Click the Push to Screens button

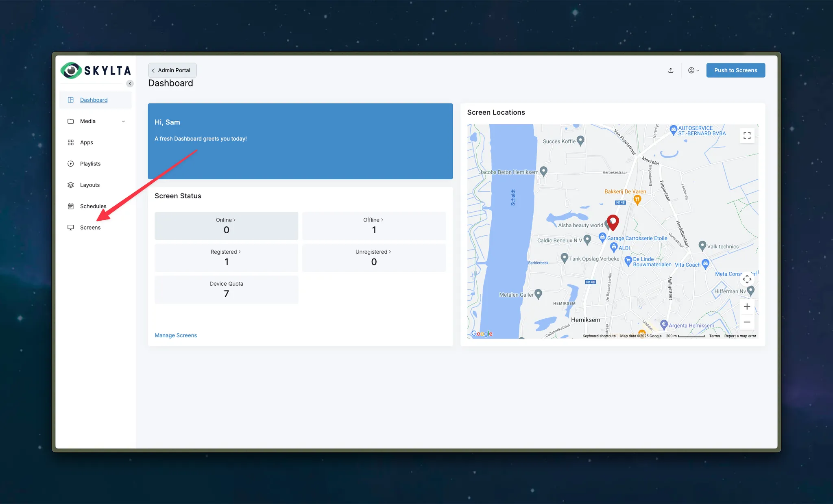pos(735,70)
